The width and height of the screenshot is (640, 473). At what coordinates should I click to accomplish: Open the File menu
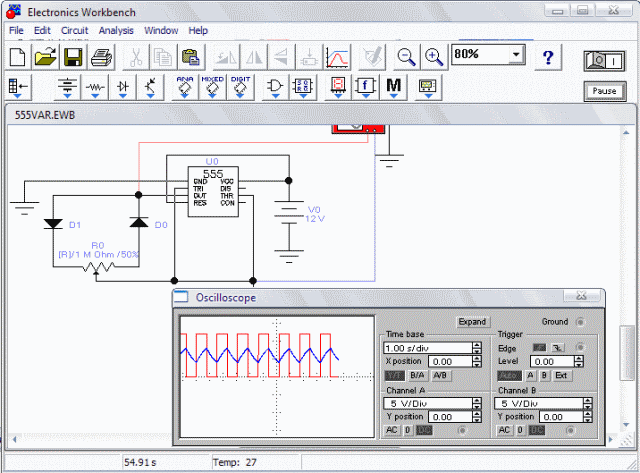[x=16, y=31]
